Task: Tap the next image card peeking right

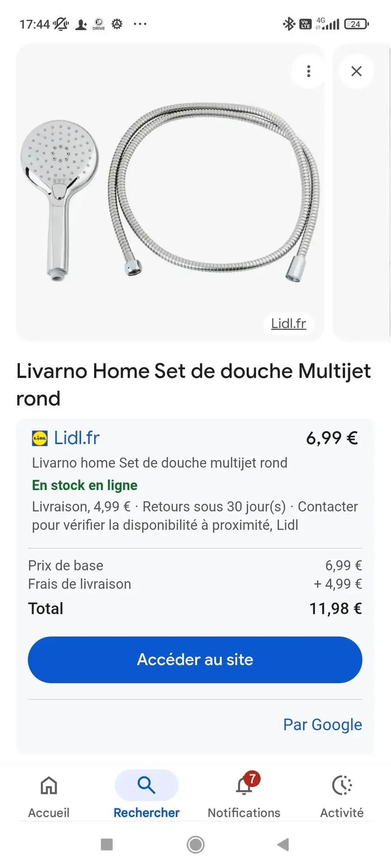Action: (361, 193)
